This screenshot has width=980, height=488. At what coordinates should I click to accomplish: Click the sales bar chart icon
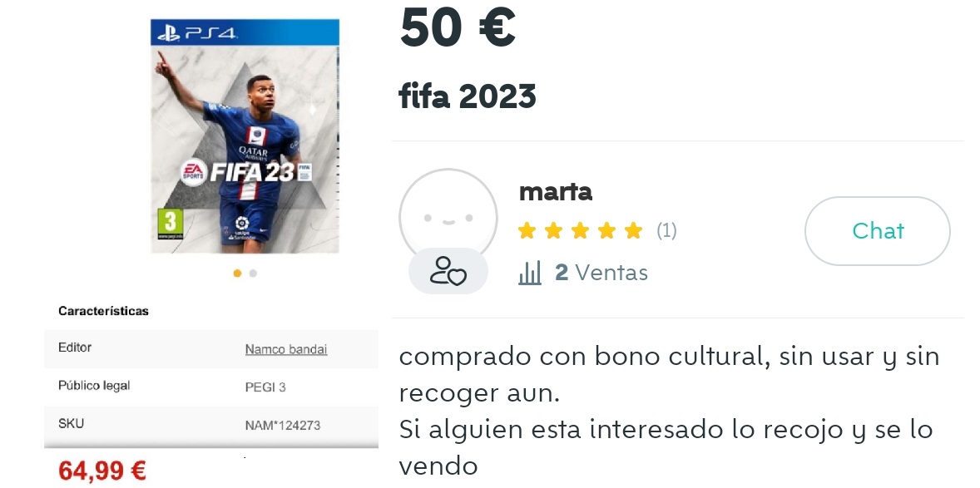point(530,273)
